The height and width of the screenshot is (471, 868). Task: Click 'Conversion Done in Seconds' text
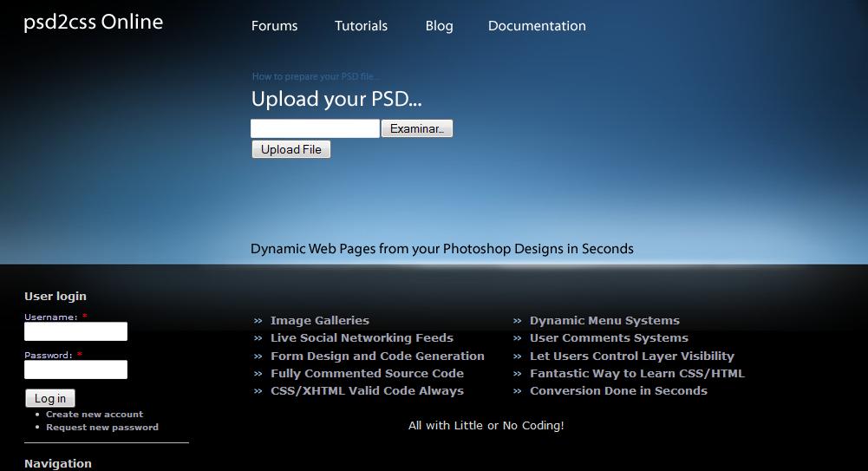point(618,390)
